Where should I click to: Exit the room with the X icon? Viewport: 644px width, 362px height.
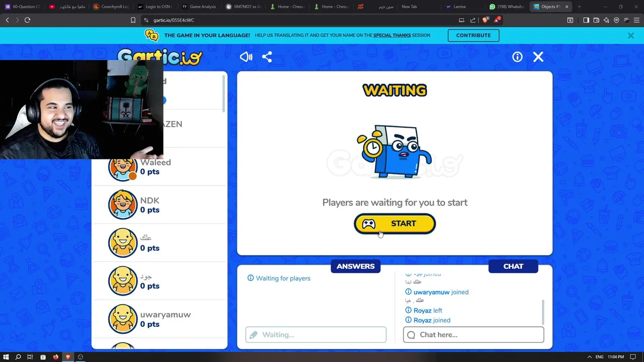pos(538,57)
